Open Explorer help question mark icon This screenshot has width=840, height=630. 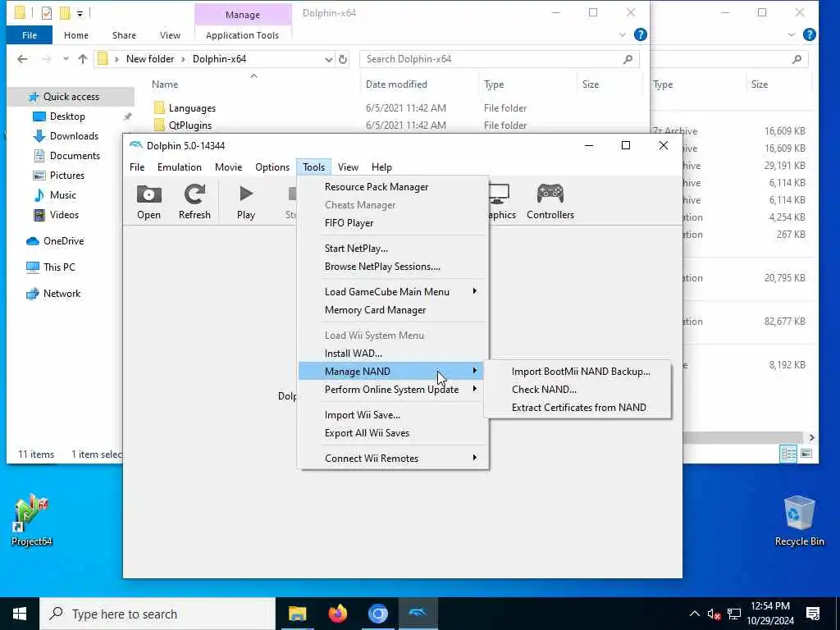[640, 34]
